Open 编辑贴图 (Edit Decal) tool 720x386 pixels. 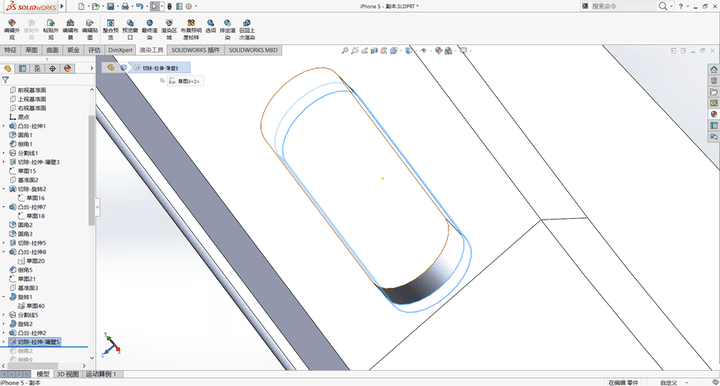click(90, 29)
